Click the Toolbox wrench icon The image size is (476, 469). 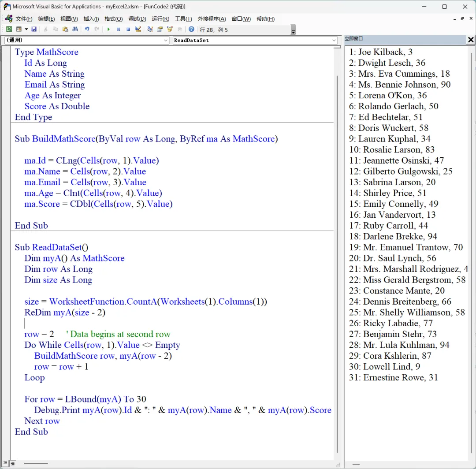click(180, 29)
